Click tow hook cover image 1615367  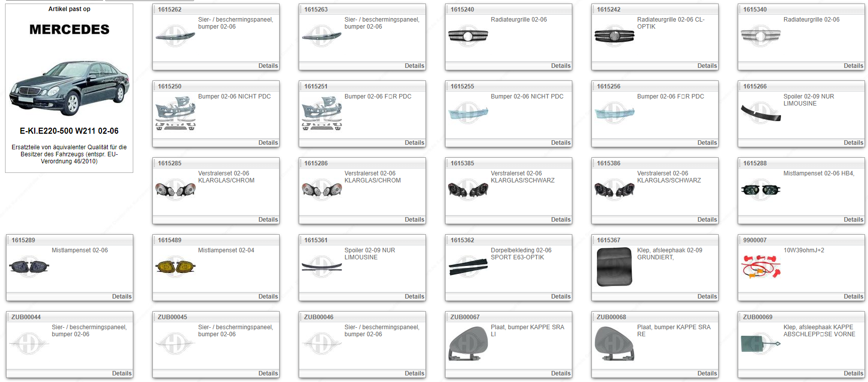615,267
